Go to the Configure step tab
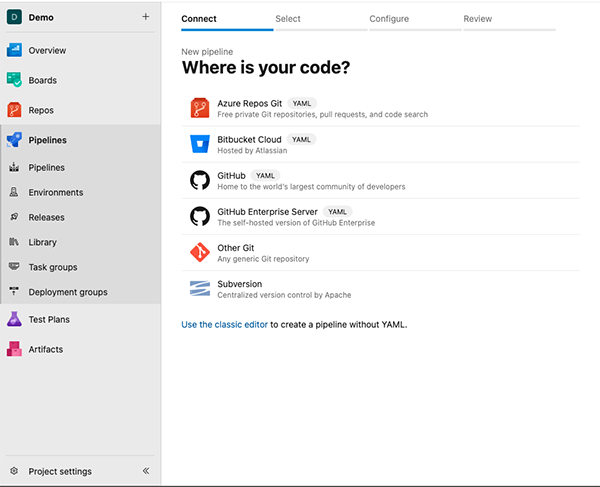The image size is (600, 487). pos(389,19)
